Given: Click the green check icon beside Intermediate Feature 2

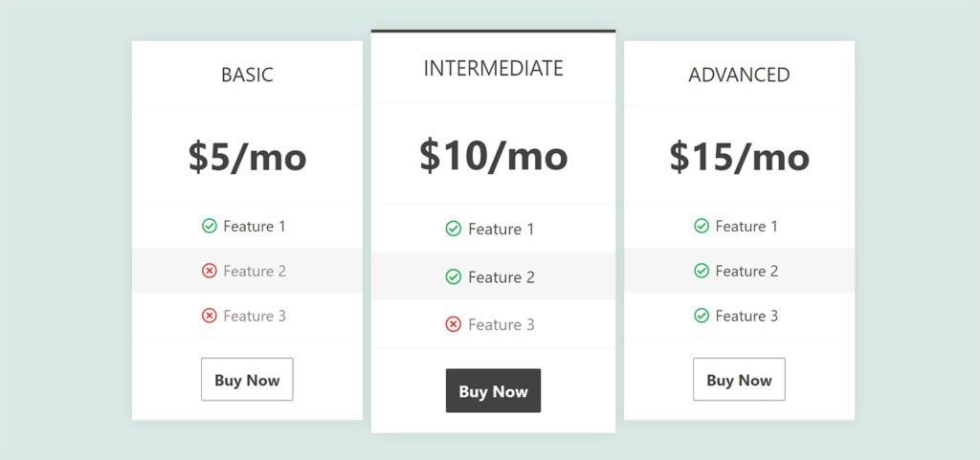Looking at the screenshot, I should [453, 276].
